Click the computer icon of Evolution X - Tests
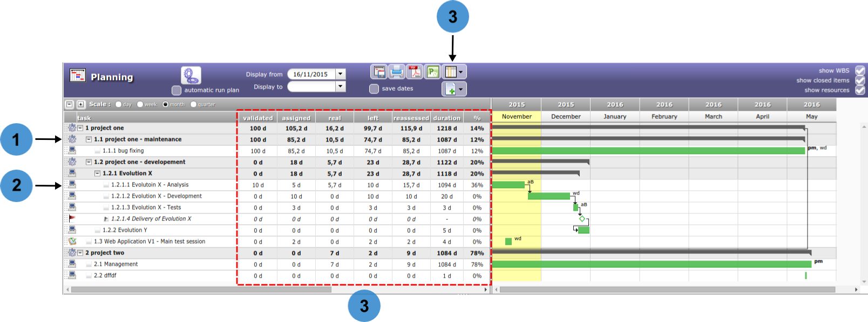Screen dimensions: 868x322 click(x=72, y=207)
